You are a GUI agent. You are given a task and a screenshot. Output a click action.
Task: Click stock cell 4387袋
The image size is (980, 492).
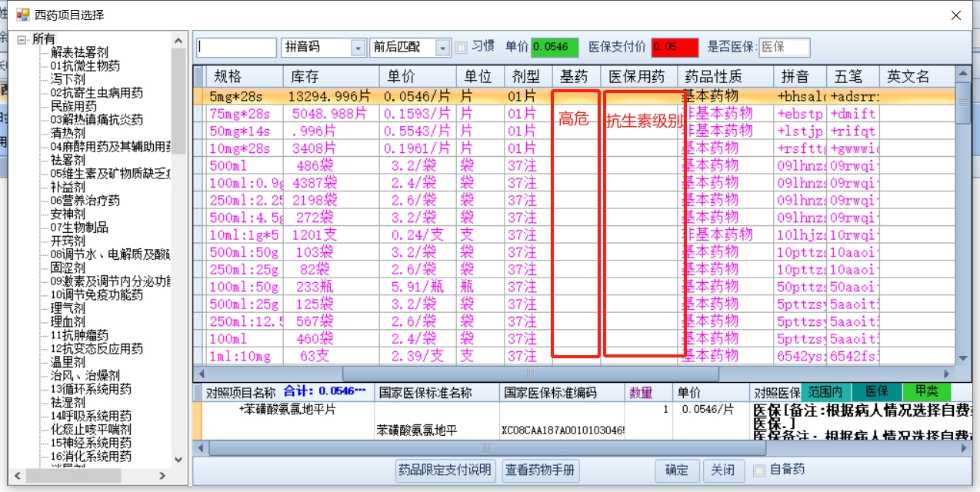coord(331,183)
